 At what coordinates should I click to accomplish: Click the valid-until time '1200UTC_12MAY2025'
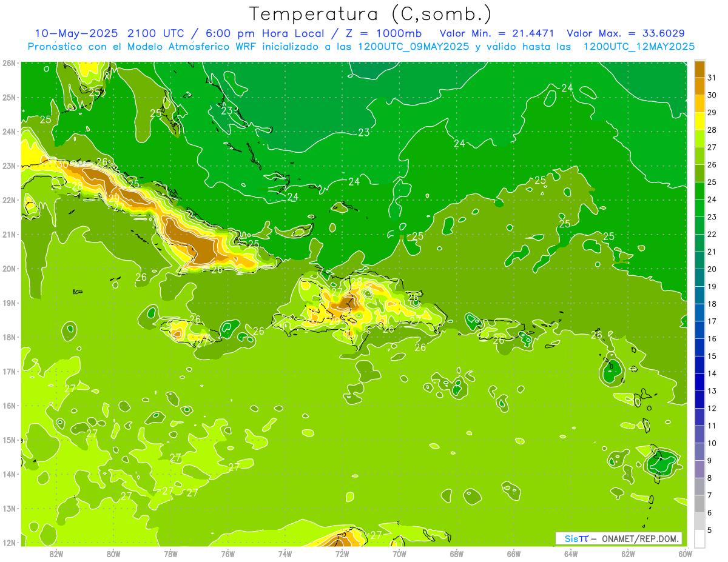[x=639, y=47]
